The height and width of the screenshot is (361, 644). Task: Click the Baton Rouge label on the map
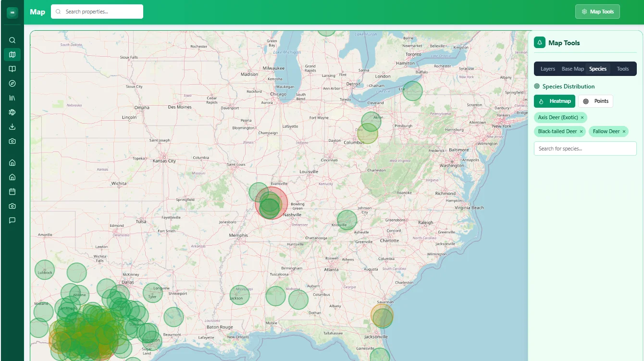pos(220,327)
